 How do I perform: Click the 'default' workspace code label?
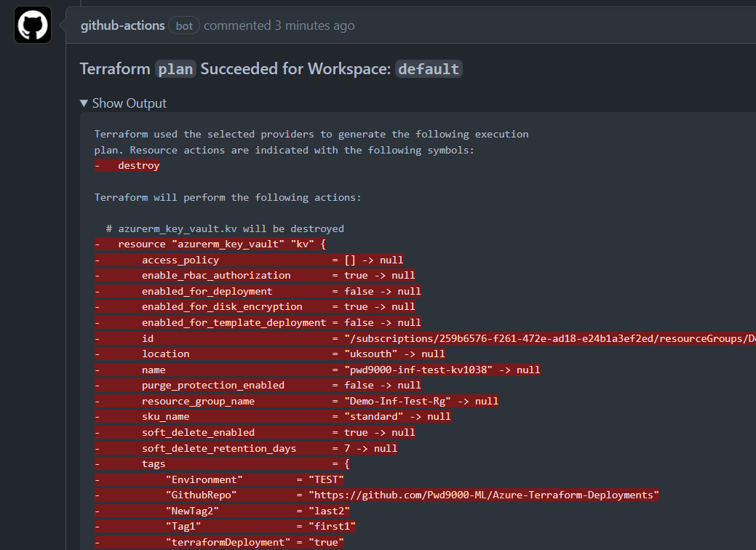tap(429, 69)
